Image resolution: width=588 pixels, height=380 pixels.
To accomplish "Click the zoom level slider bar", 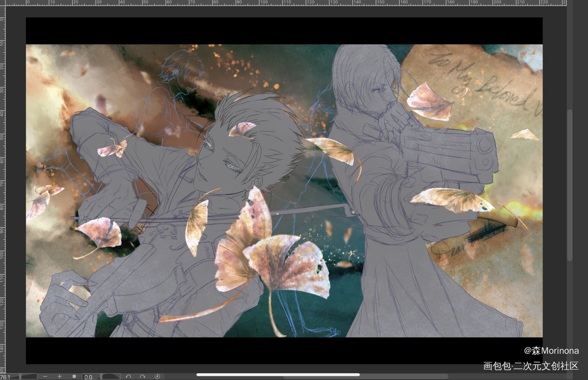I will 28,376.
